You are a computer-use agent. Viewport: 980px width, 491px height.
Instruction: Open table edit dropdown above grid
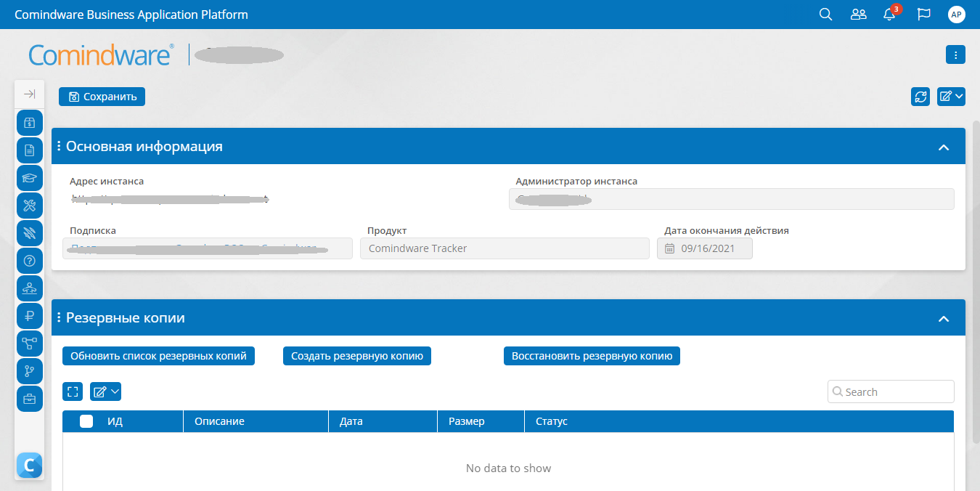click(105, 391)
